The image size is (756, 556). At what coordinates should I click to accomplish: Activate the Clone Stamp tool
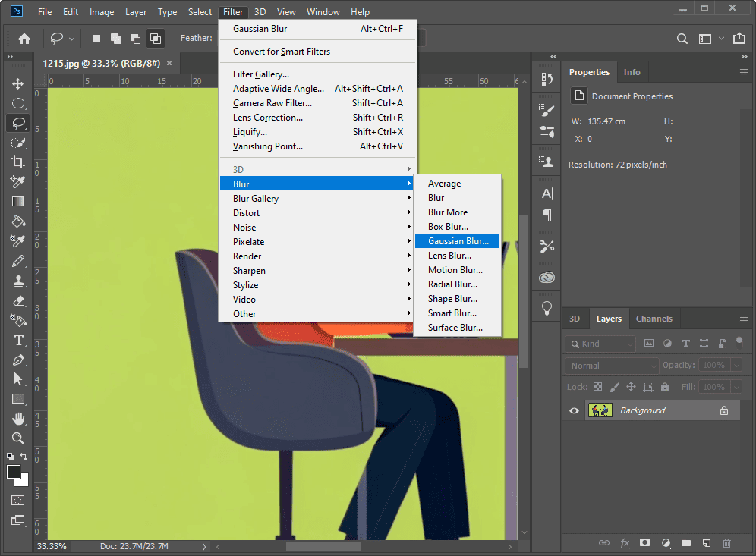[x=17, y=281]
